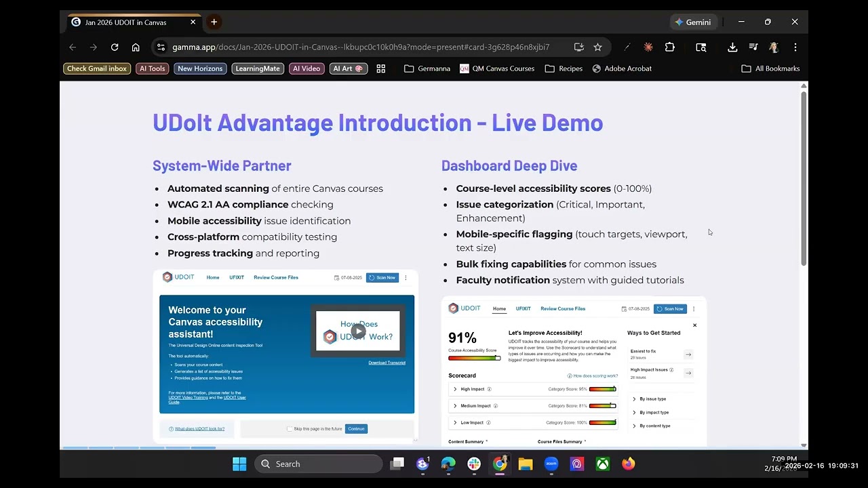Open Xbox app from the taskbar
Image resolution: width=868 pixels, height=488 pixels.
coord(603,464)
